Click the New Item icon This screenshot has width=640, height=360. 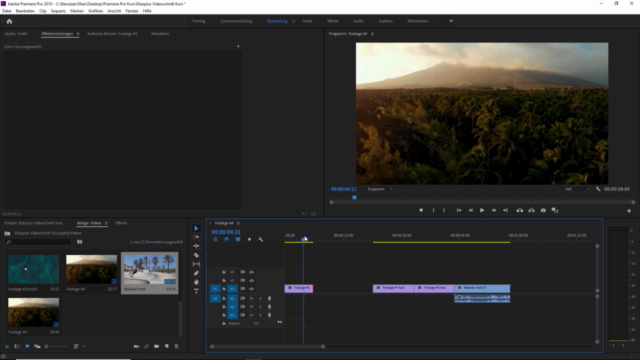point(167,346)
